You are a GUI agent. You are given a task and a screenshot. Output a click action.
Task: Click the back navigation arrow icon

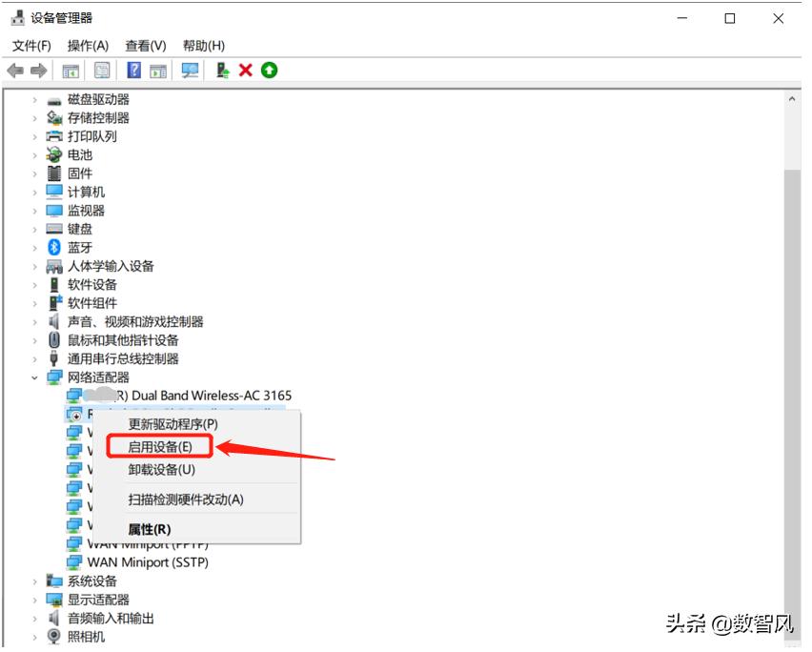click(14, 70)
